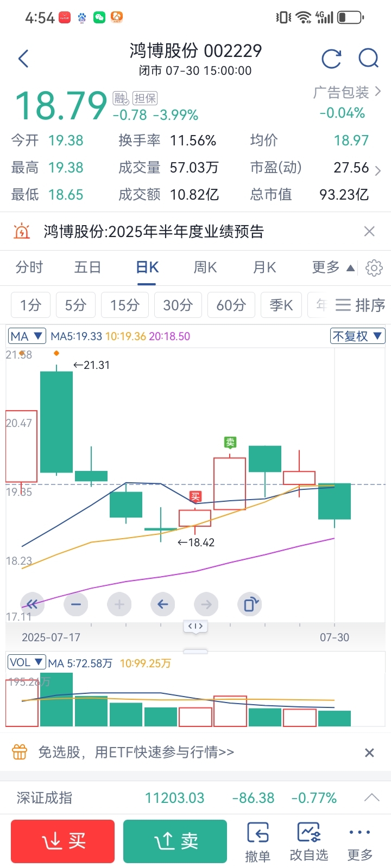This screenshot has width=391, height=868.
Task: Open 撤单 cancel order icon
Action: (x=257, y=841)
